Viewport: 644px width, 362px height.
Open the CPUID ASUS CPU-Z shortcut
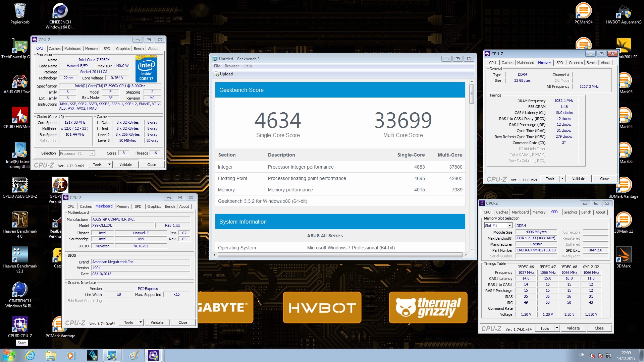tap(20, 188)
